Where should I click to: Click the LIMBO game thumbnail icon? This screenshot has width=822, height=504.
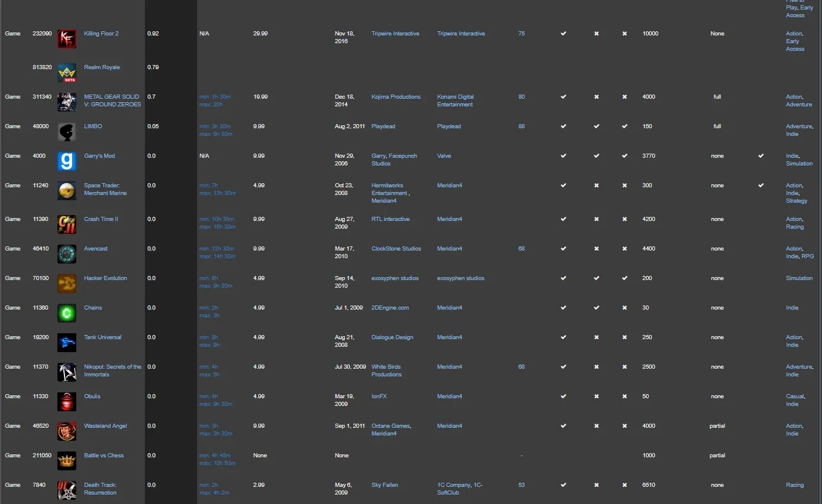(67, 132)
